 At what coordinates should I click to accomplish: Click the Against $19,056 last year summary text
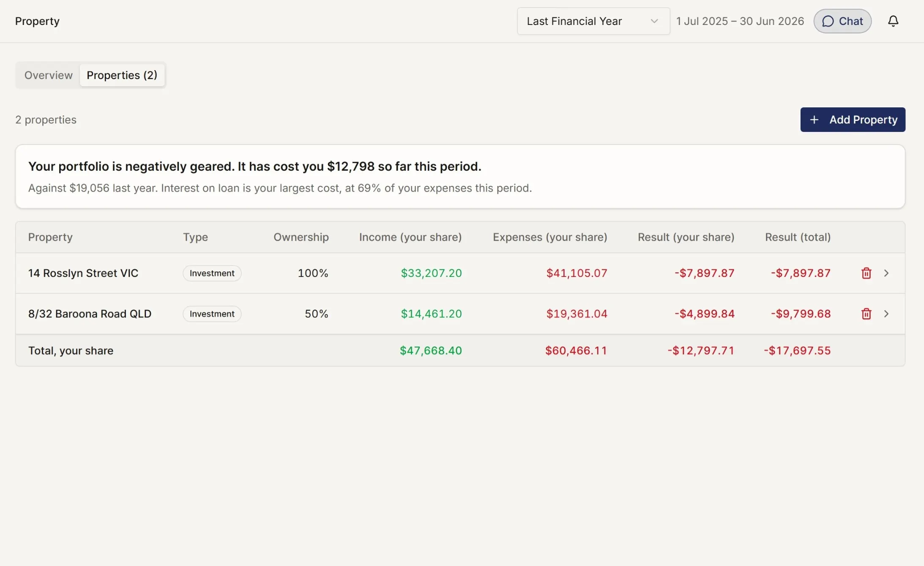(x=280, y=188)
